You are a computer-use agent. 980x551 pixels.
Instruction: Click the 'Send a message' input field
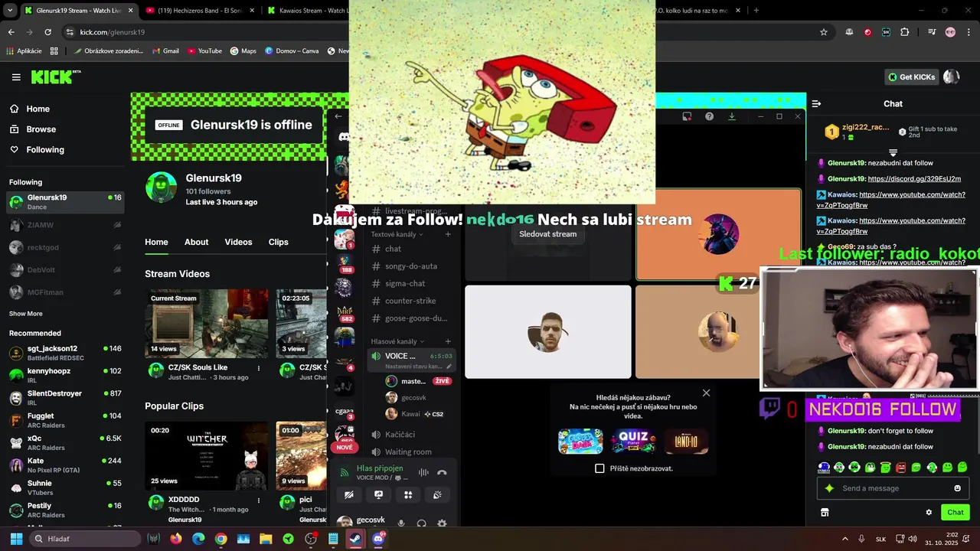click(x=892, y=488)
